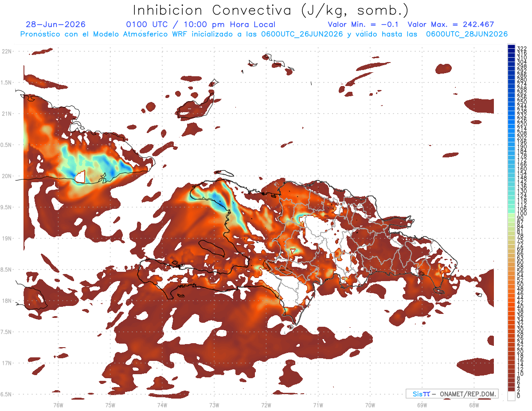532x411 pixels.
Task: Click the "72W" longitude label
Action: click(266, 405)
